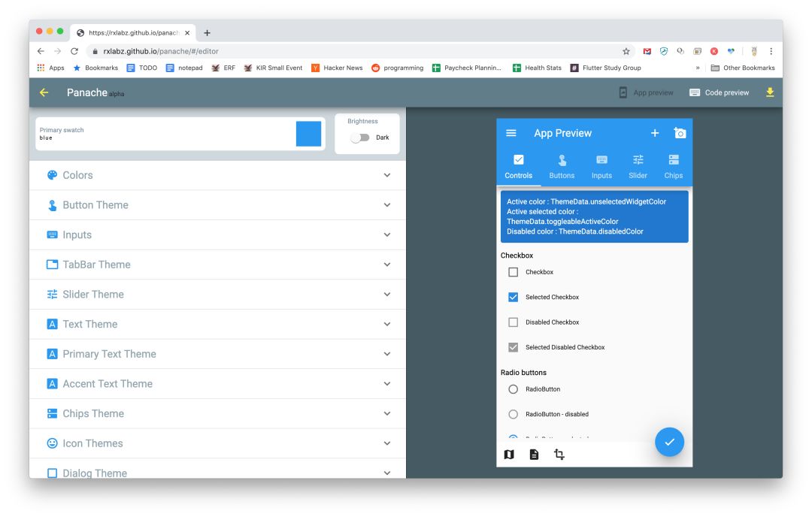The height and width of the screenshot is (517, 812).
Task: Open the Chrome three-dot menu
Action: [x=771, y=51]
